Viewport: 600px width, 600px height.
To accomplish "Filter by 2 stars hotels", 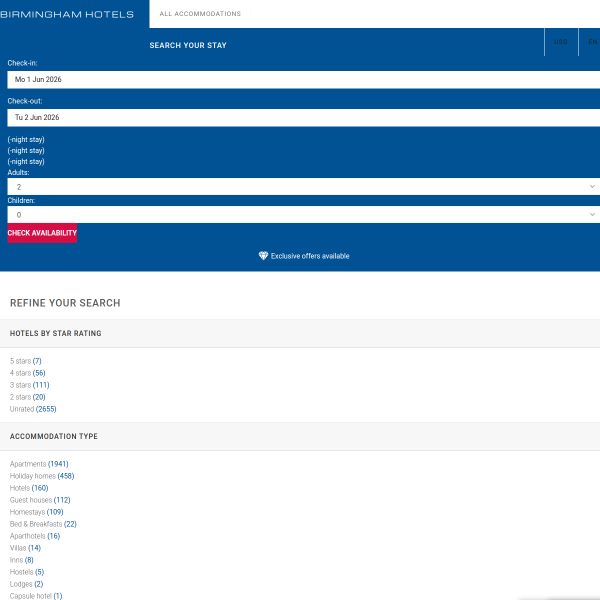I will click(28, 397).
